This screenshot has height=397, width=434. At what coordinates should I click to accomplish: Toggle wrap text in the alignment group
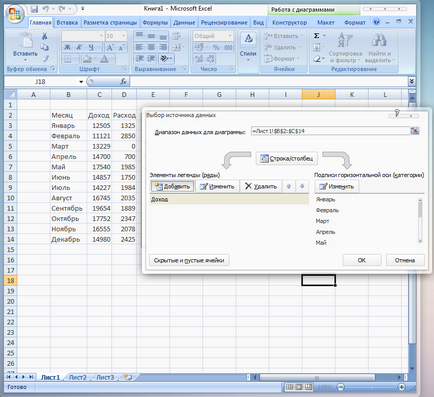(176, 36)
